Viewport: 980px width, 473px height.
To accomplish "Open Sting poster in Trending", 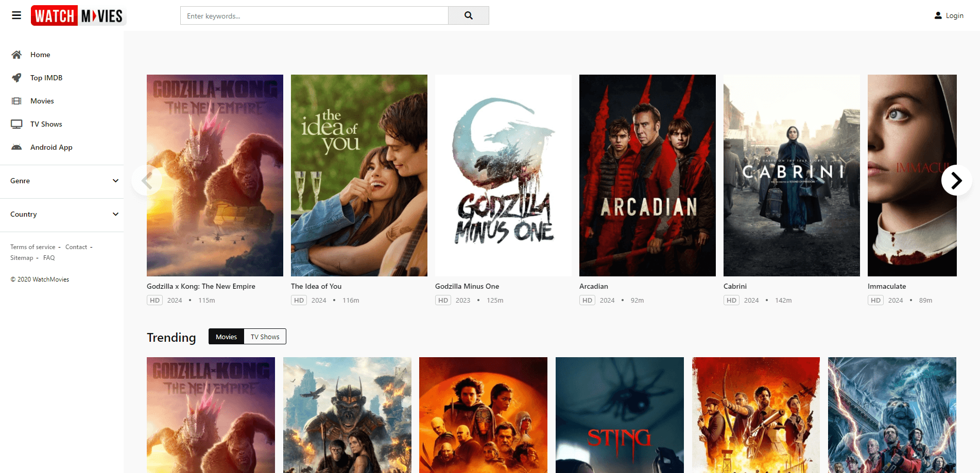I will [x=620, y=415].
